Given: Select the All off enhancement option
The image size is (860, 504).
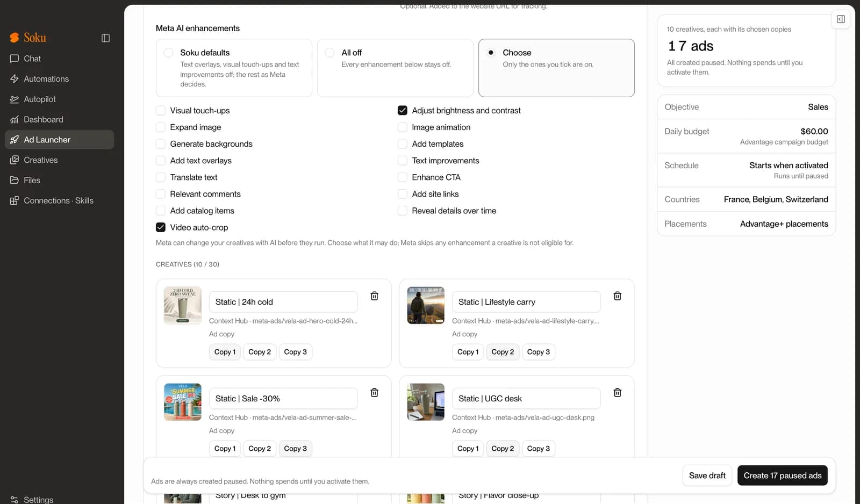Looking at the screenshot, I should (330, 53).
